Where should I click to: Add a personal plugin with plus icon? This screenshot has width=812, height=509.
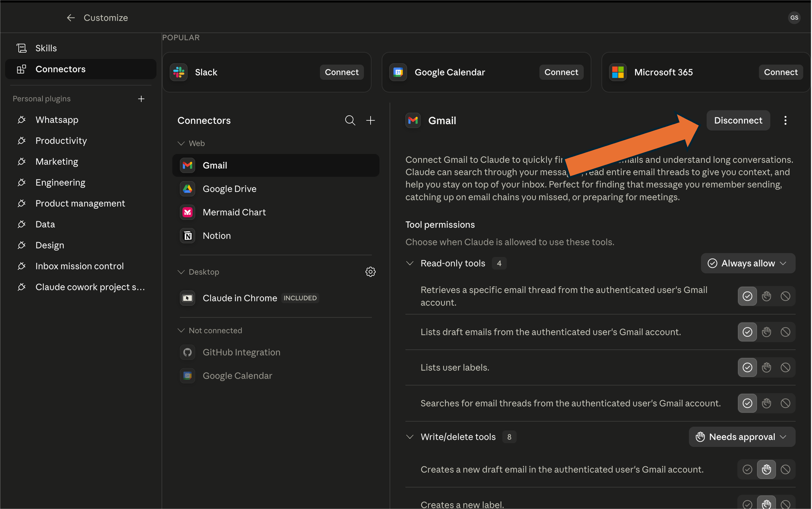point(141,99)
